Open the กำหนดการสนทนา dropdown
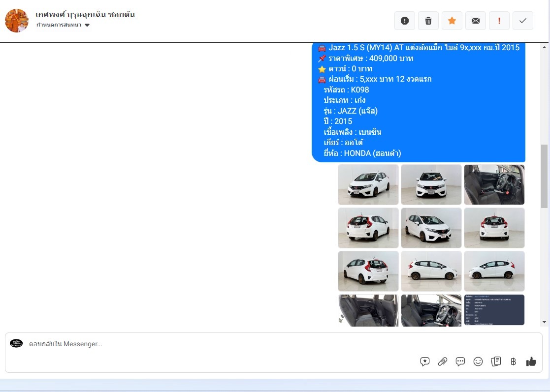550x392 pixels. 63,25
